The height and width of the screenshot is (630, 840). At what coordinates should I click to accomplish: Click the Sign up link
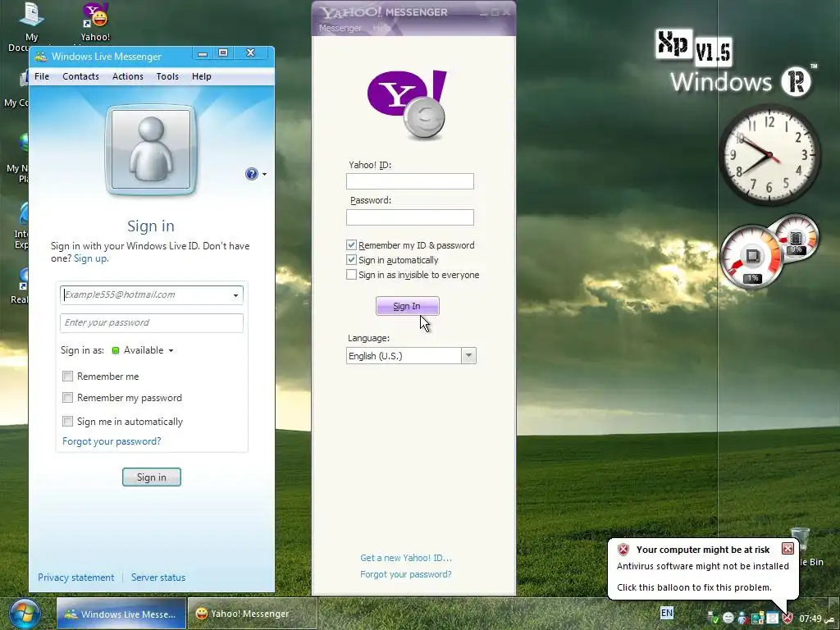tap(90, 258)
